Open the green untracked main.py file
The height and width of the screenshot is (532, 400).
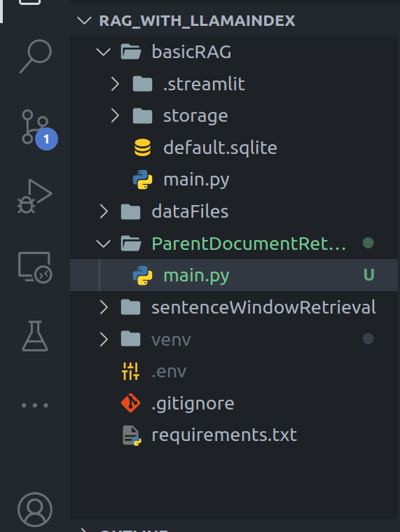[x=196, y=276]
